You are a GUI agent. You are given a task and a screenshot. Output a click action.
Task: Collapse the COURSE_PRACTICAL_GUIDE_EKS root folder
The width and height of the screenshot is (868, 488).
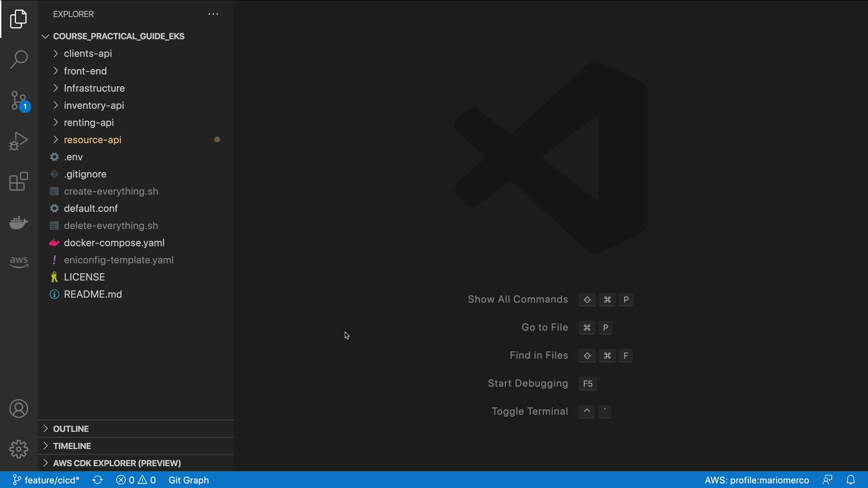[x=118, y=36]
